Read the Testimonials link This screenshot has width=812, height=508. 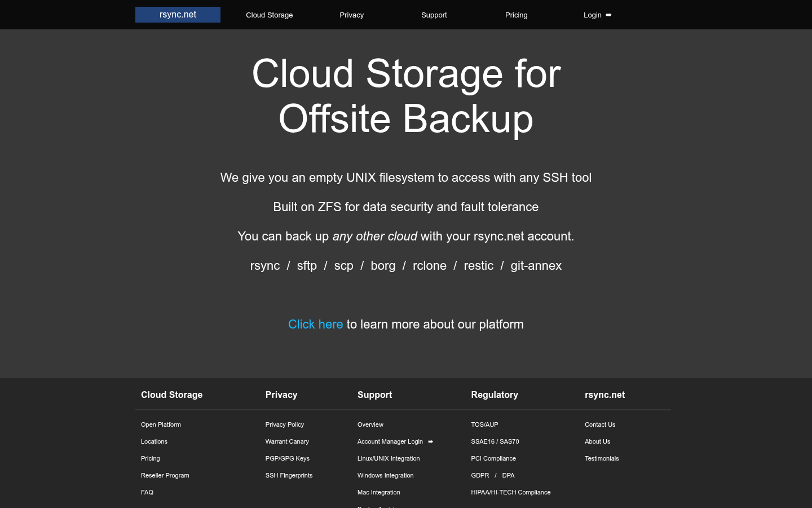tap(602, 458)
